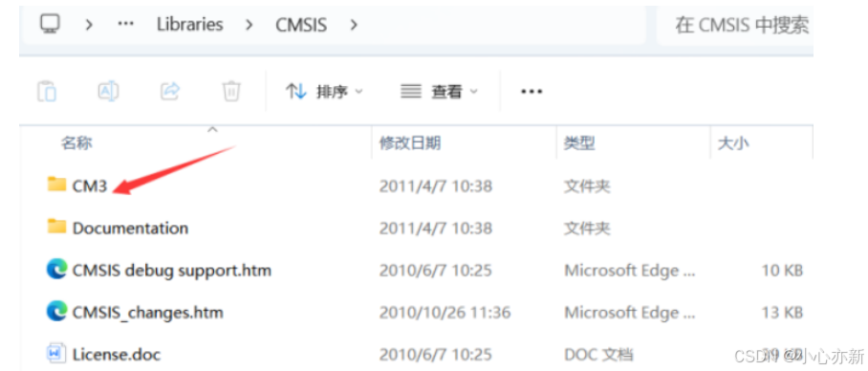Click date 2010/10/26 11:36

[445, 313]
